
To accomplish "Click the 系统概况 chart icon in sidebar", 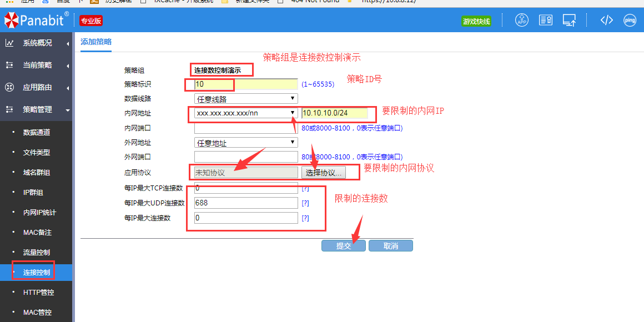I will click(x=9, y=43).
